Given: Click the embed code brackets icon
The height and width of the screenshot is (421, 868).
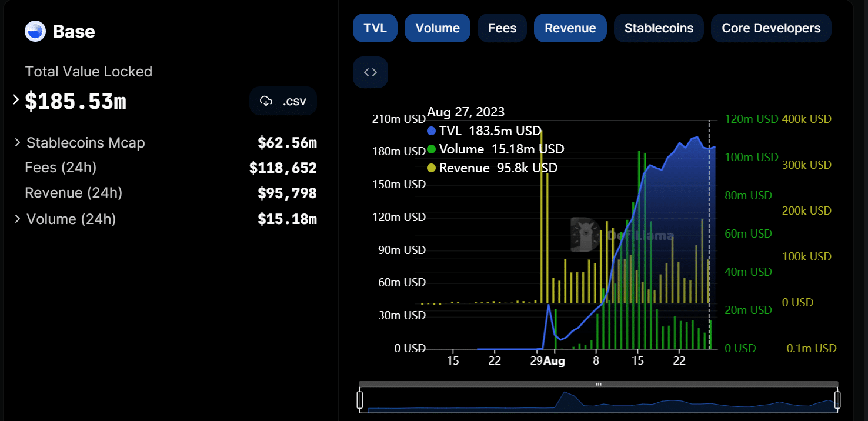Looking at the screenshot, I should tap(370, 72).
